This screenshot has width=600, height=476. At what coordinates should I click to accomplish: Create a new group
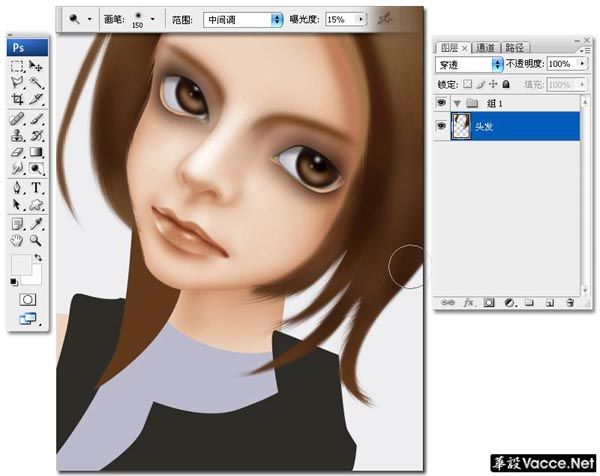click(529, 303)
